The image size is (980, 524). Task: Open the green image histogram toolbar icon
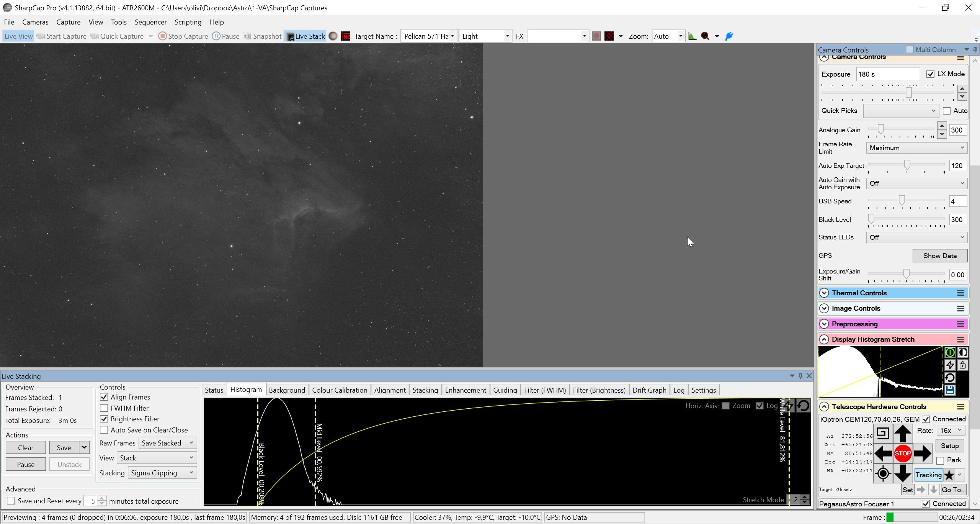point(692,36)
